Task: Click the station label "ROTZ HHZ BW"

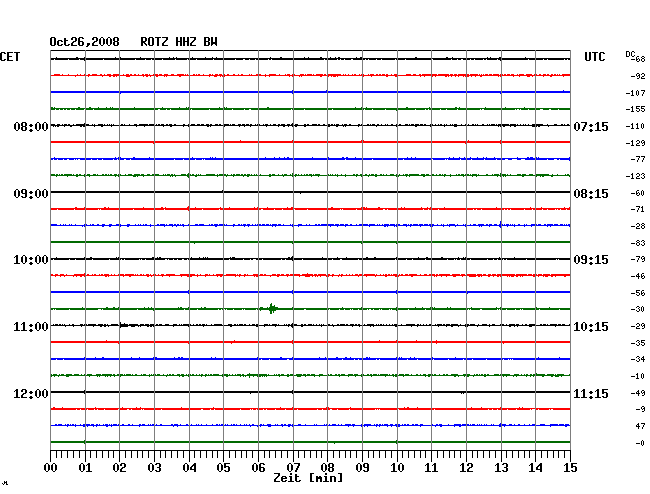Action: 179,42
